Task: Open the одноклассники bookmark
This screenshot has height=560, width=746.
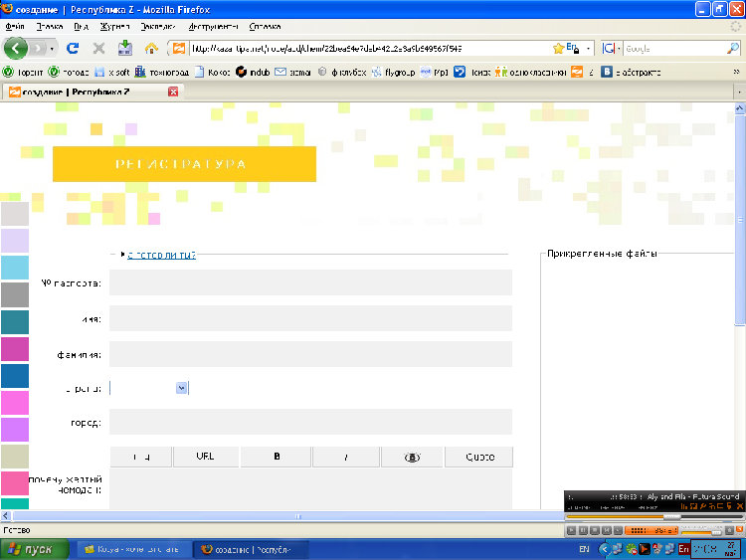Action: (x=530, y=73)
